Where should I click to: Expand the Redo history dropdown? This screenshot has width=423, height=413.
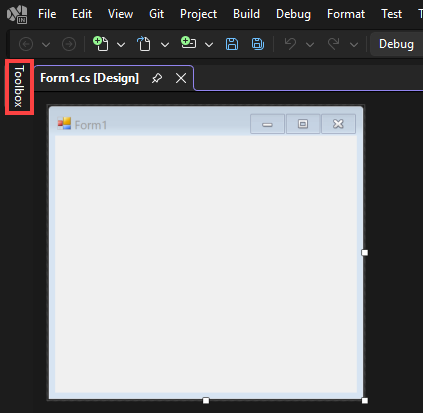click(354, 44)
